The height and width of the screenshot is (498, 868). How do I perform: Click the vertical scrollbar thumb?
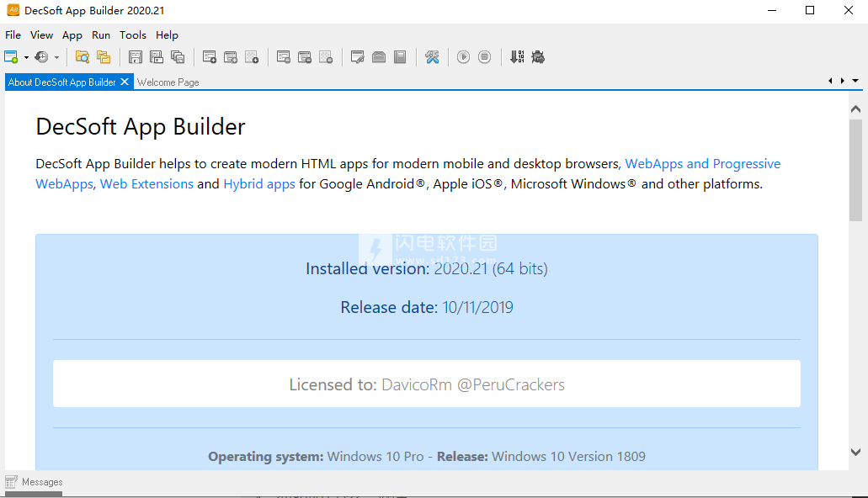856,171
